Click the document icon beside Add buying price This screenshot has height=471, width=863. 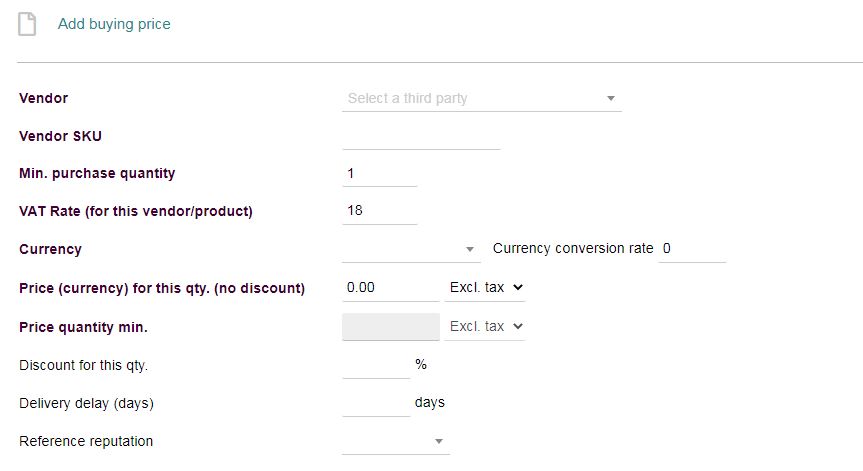coord(27,24)
